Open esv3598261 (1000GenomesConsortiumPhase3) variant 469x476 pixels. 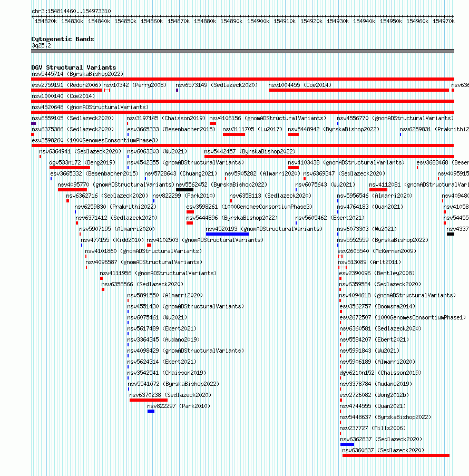250,207
